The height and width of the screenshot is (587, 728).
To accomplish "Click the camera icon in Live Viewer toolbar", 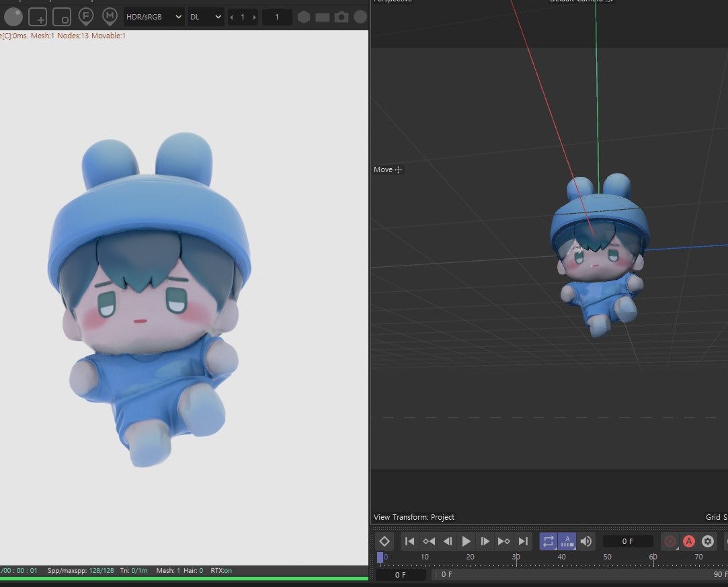I will coord(341,17).
